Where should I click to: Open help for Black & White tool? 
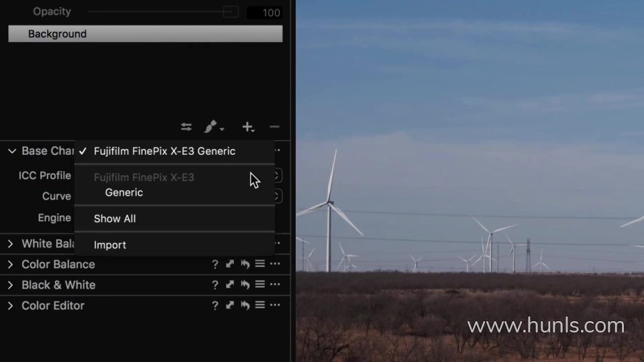tap(215, 285)
